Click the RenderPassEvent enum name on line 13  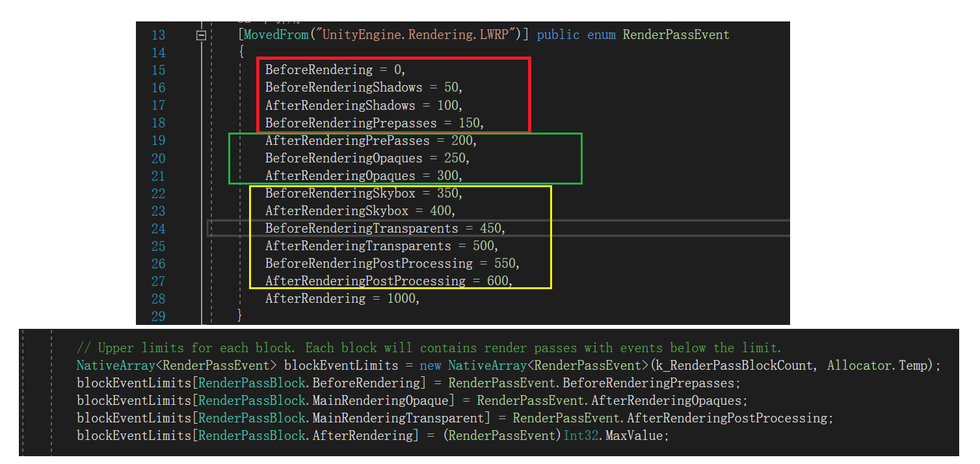(x=676, y=35)
